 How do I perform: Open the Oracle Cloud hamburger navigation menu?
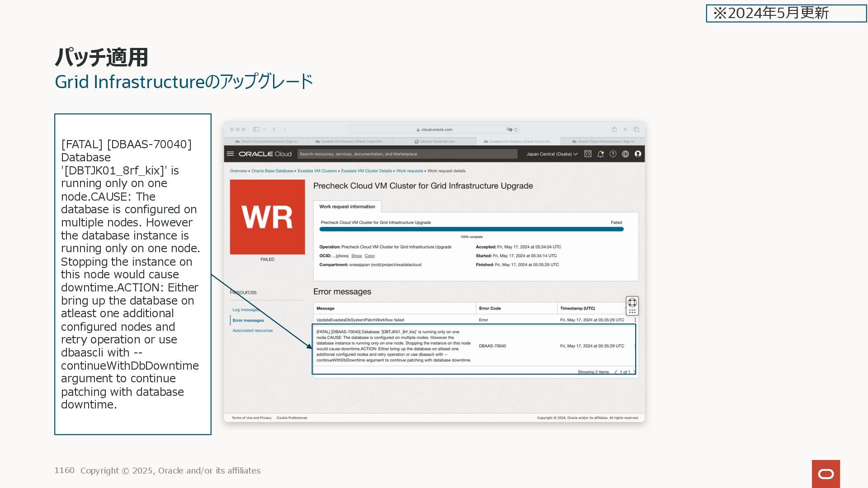230,154
